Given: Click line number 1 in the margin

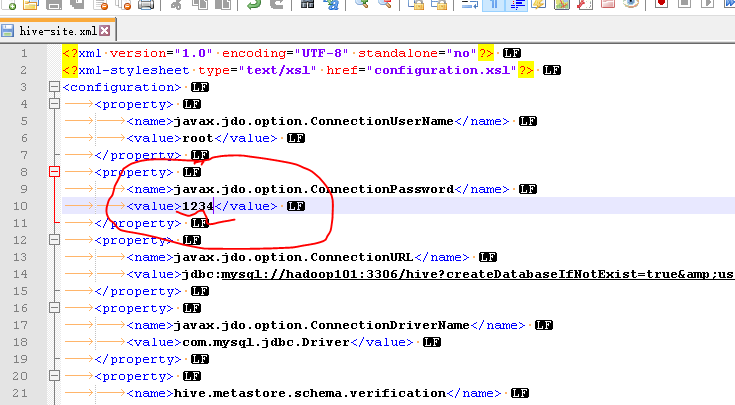Looking at the screenshot, I should [x=23, y=53].
